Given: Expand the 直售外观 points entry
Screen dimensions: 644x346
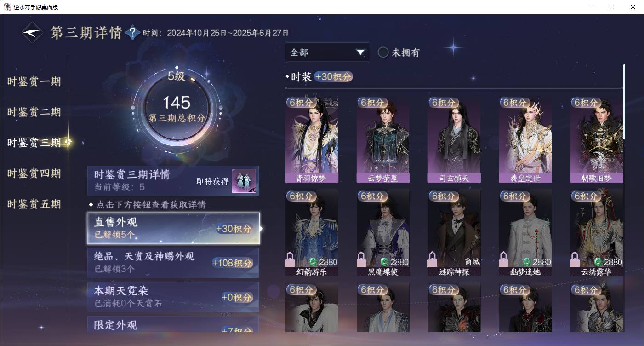Looking at the screenshot, I should pyautogui.click(x=173, y=228).
